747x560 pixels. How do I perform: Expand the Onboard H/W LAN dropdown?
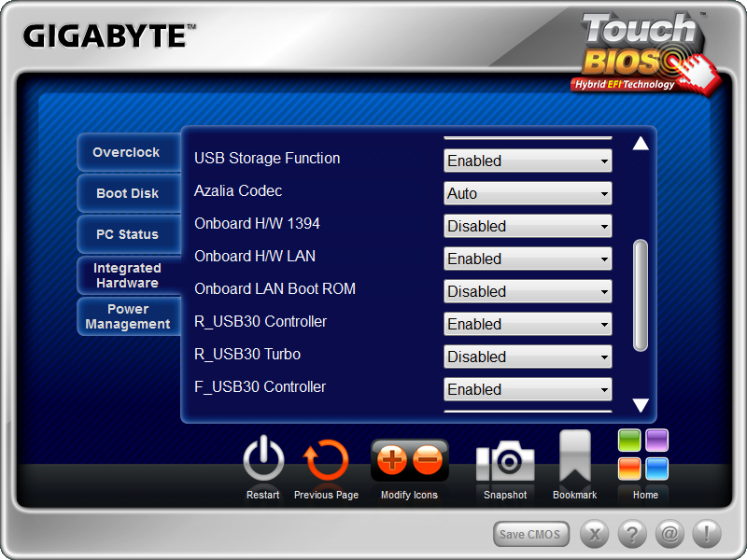click(x=528, y=259)
